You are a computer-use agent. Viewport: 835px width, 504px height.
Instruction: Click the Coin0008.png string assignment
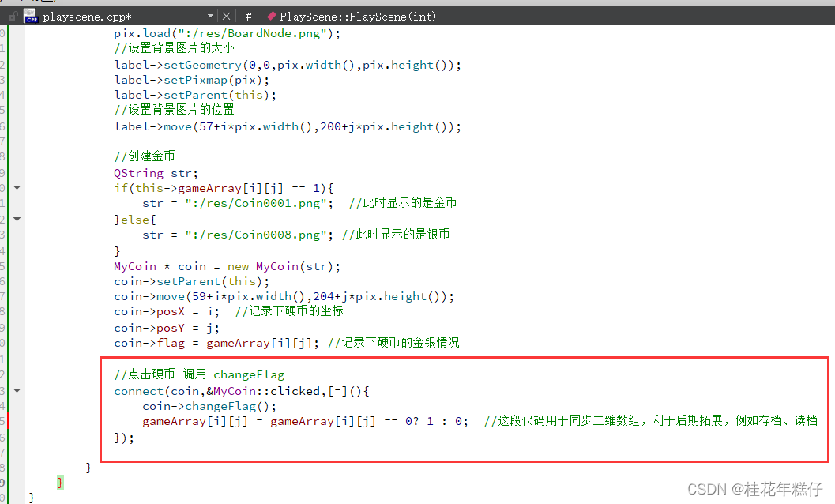click(238, 235)
